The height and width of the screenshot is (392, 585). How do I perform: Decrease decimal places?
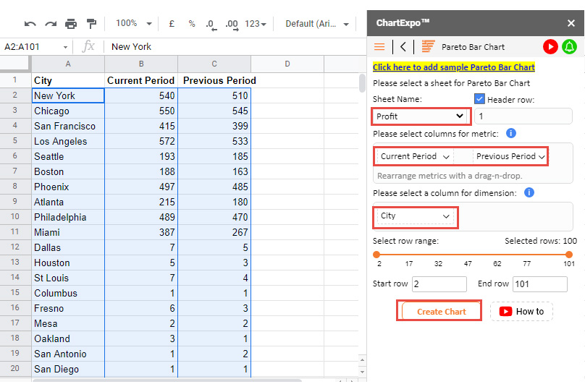click(211, 25)
